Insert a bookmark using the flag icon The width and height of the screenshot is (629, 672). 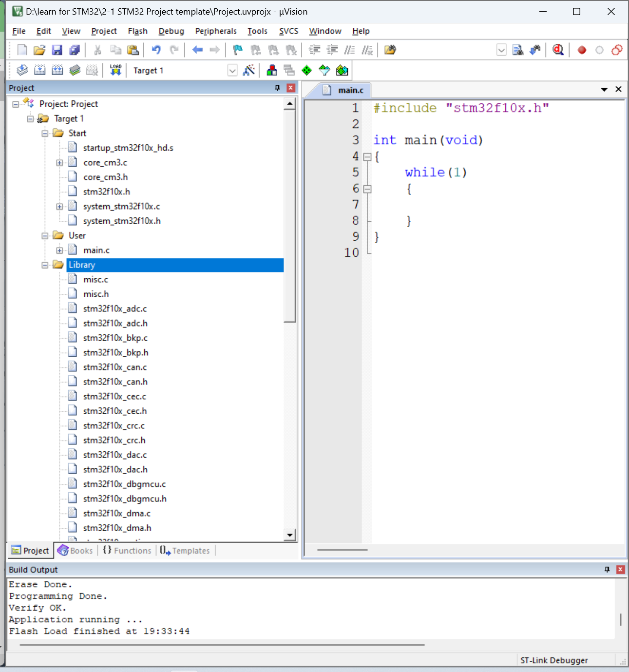[x=238, y=50]
